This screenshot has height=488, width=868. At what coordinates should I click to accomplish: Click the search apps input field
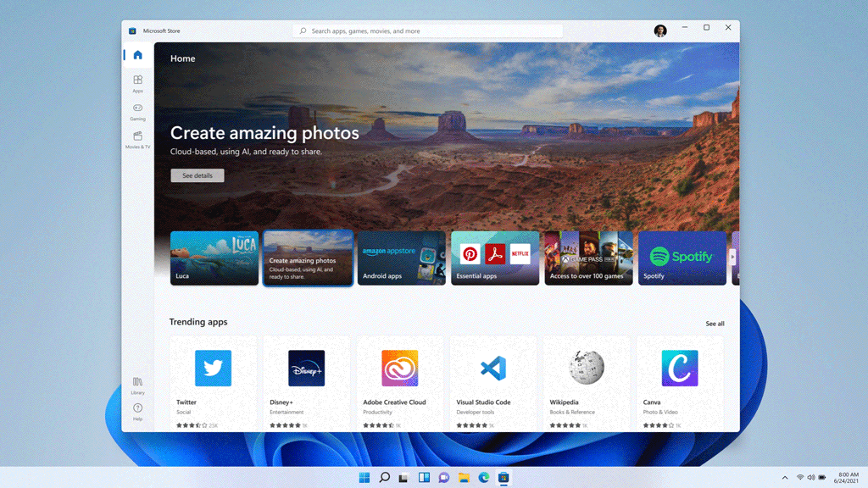pyautogui.click(x=427, y=30)
